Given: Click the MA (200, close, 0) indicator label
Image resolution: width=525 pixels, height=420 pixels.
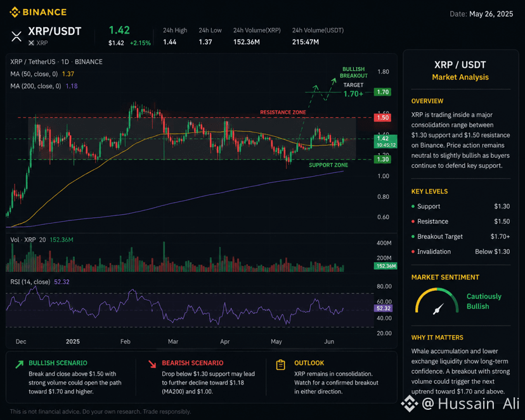Looking at the screenshot, I should 36,86.
